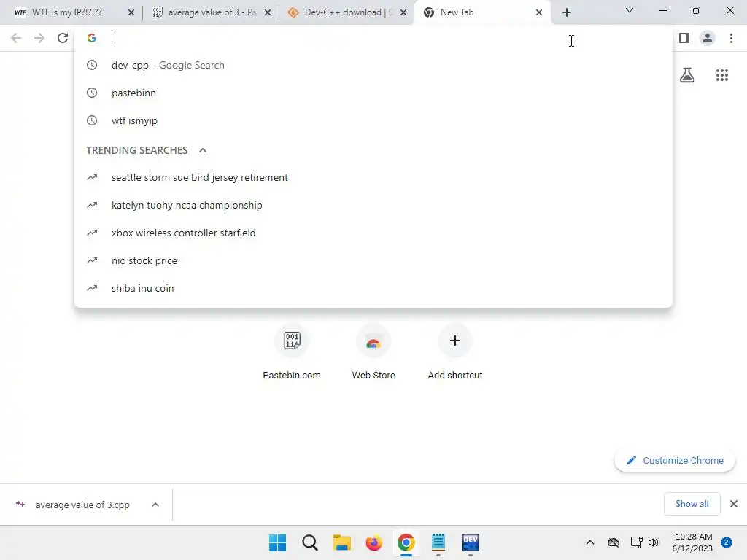Image resolution: width=747 pixels, height=560 pixels.
Task: Click the back navigation arrow
Action: click(x=16, y=38)
